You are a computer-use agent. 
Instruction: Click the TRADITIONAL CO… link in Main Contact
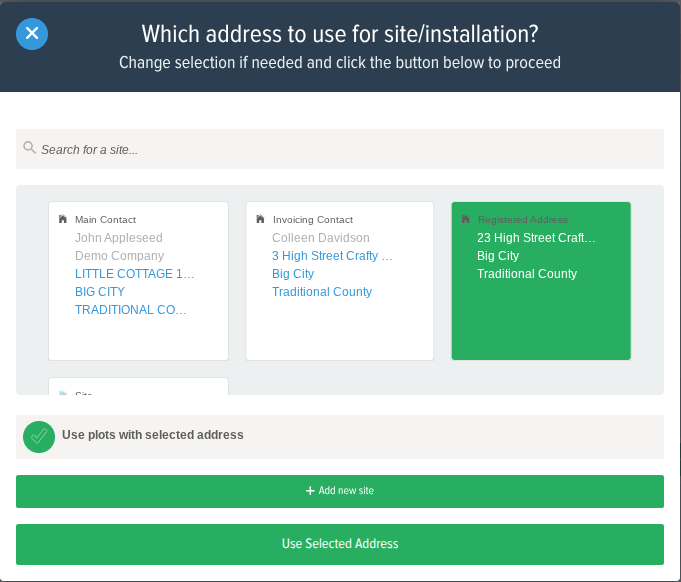tap(130, 310)
